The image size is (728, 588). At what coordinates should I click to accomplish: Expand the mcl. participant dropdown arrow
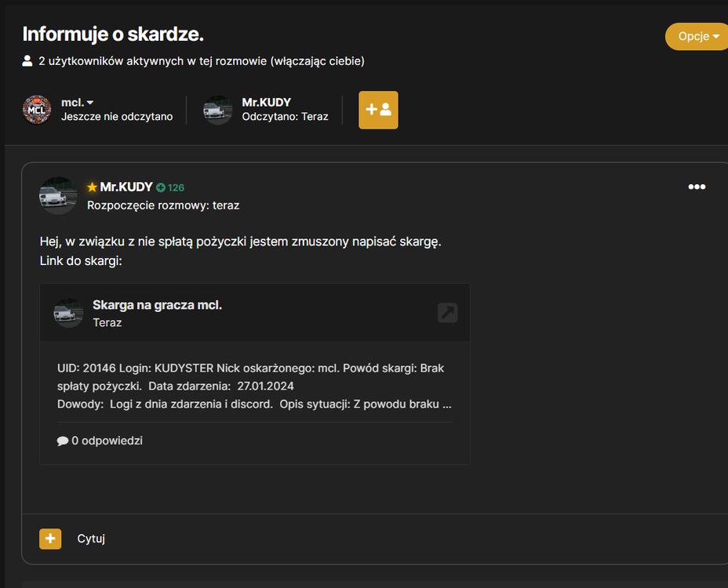pos(90,103)
